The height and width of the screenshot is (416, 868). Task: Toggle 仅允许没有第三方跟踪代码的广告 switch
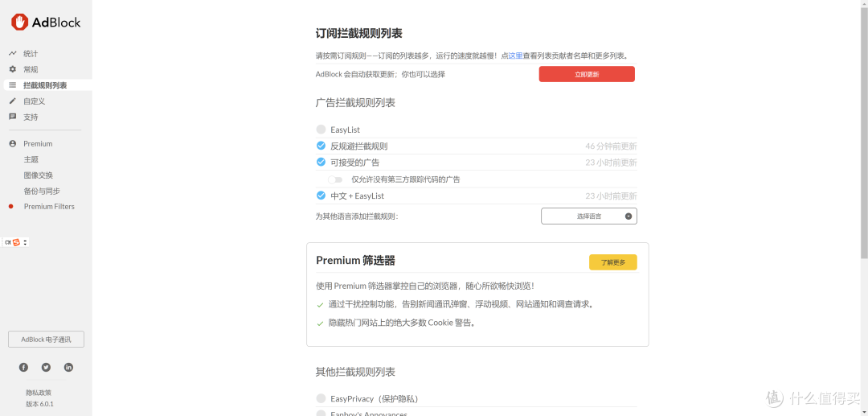tap(335, 179)
